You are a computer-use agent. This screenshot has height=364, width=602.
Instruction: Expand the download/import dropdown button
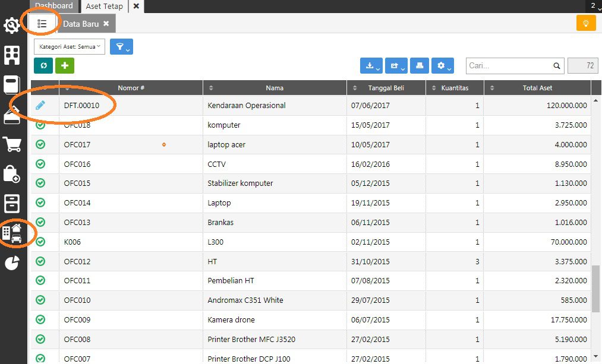[x=371, y=66]
